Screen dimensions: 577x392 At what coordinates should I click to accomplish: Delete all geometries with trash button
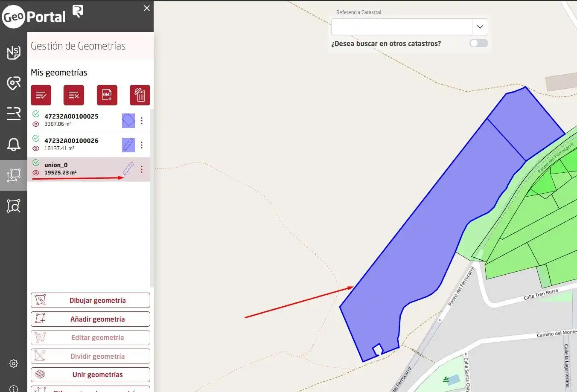pyautogui.click(x=140, y=95)
